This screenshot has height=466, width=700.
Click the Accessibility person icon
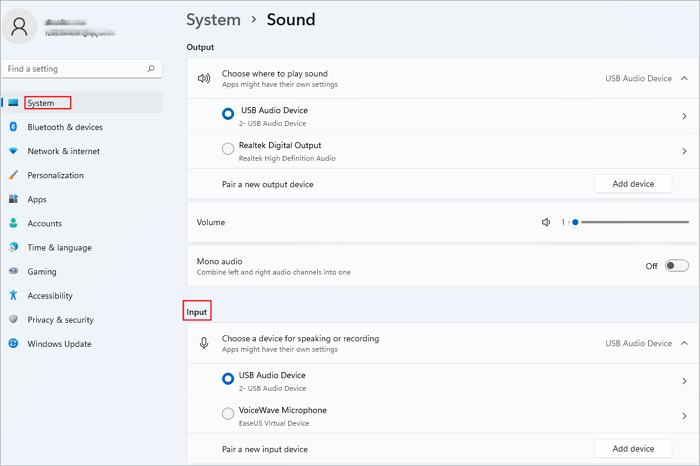(13, 296)
